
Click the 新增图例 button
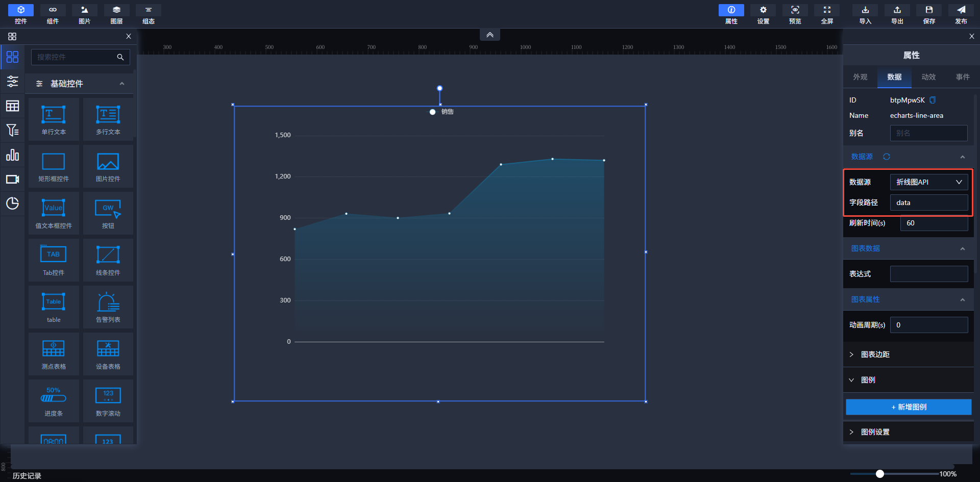tap(909, 407)
